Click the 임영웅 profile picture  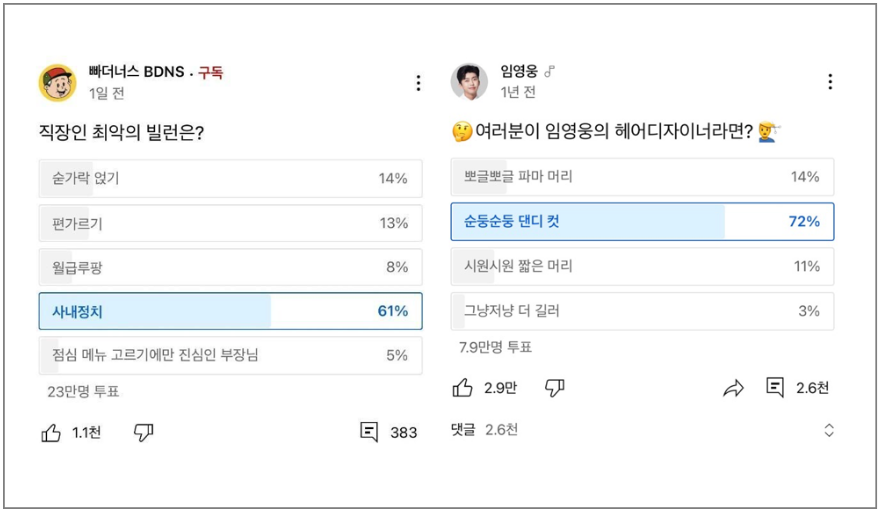coord(469,82)
